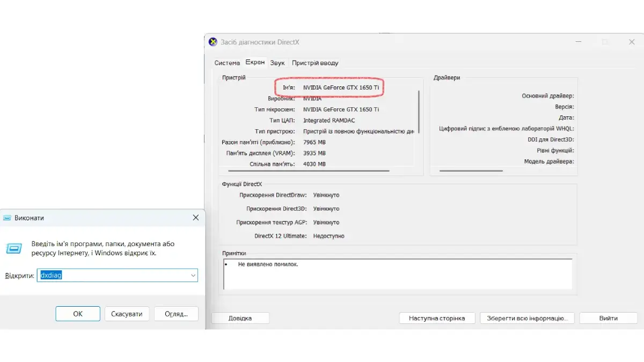Image resolution: width=644 pixels, height=362 pixels.
Task: Expand the Відкрити combo box dropdown arrow
Action: [193, 275]
